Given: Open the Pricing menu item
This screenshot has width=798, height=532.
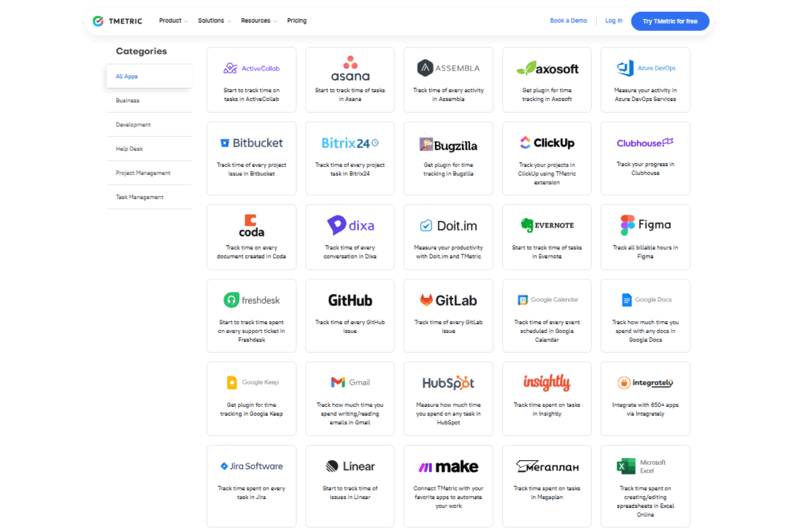Looking at the screenshot, I should 297,20.
